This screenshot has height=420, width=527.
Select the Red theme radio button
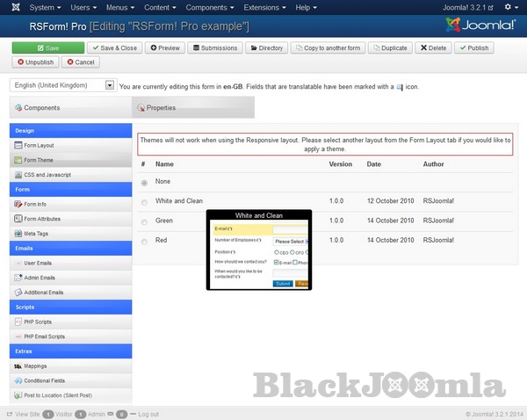pos(144,241)
